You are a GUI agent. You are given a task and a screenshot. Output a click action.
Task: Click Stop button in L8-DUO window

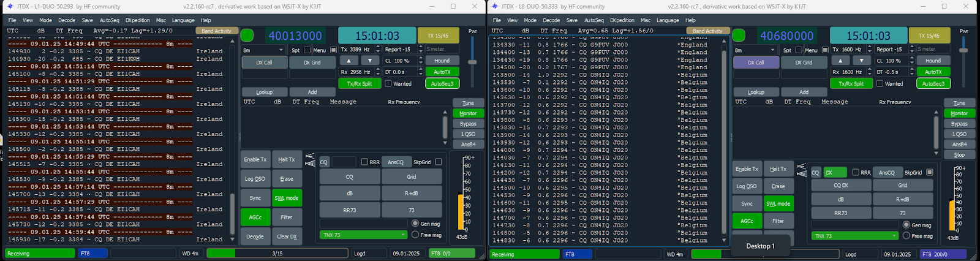[x=959, y=155]
